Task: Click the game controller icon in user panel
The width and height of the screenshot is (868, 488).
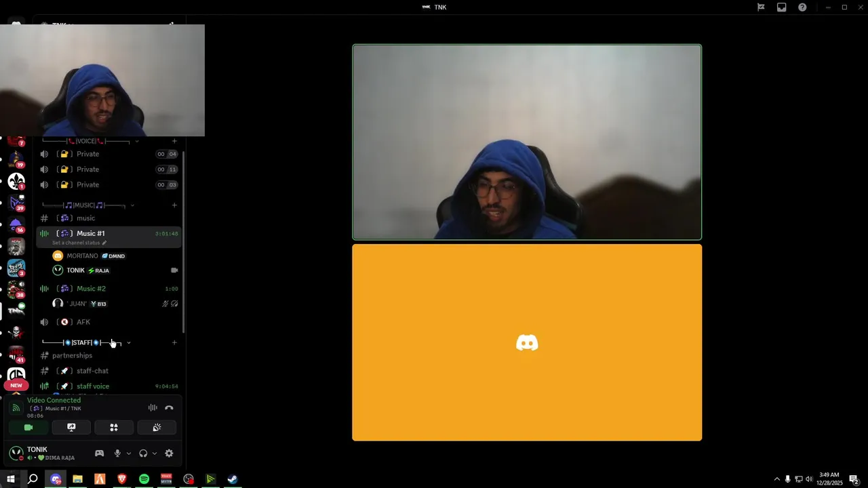Action: (x=99, y=453)
